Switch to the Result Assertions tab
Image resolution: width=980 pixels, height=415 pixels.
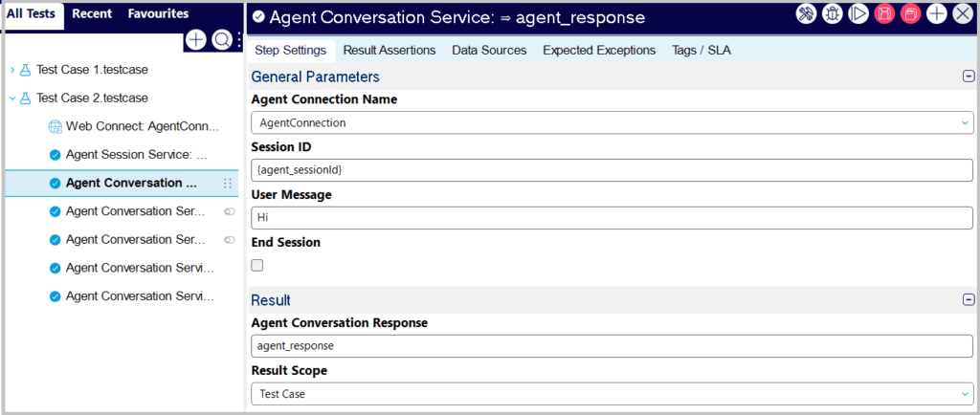(x=389, y=50)
